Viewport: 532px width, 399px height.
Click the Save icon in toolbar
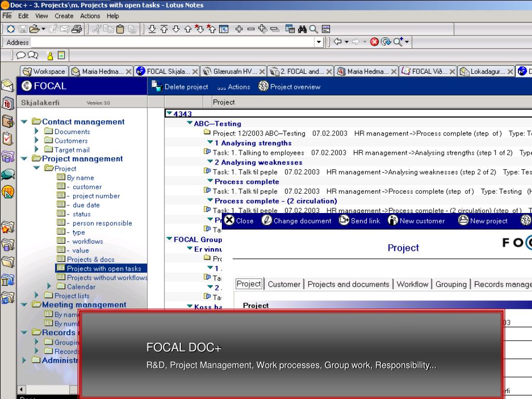(x=23, y=29)
